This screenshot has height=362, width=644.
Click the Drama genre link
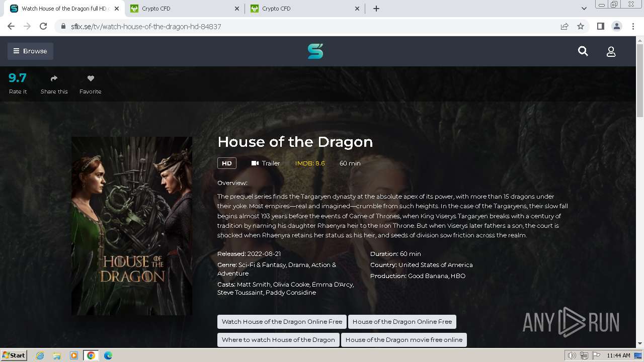(298, 264)
